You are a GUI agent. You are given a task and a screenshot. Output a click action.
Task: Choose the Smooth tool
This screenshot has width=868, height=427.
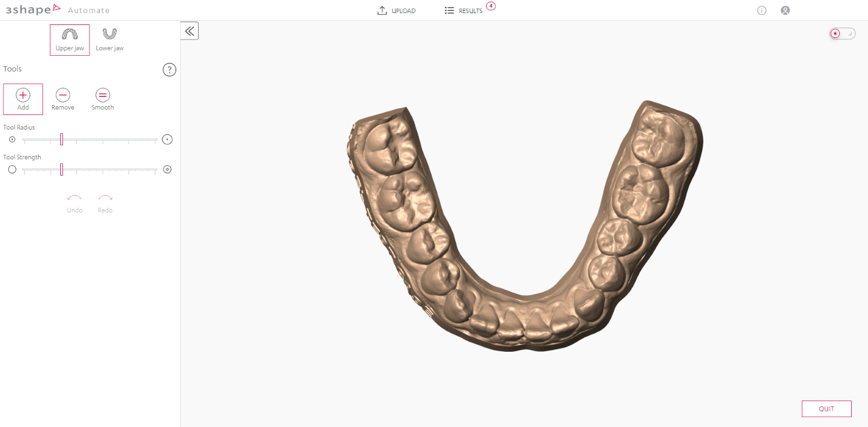[x=103, y=99]
